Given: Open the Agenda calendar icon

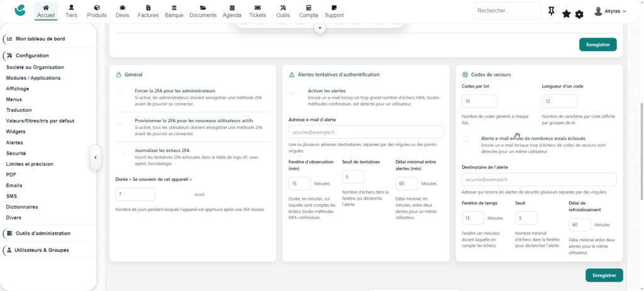Looking at the screenshot, I should 232,8.
